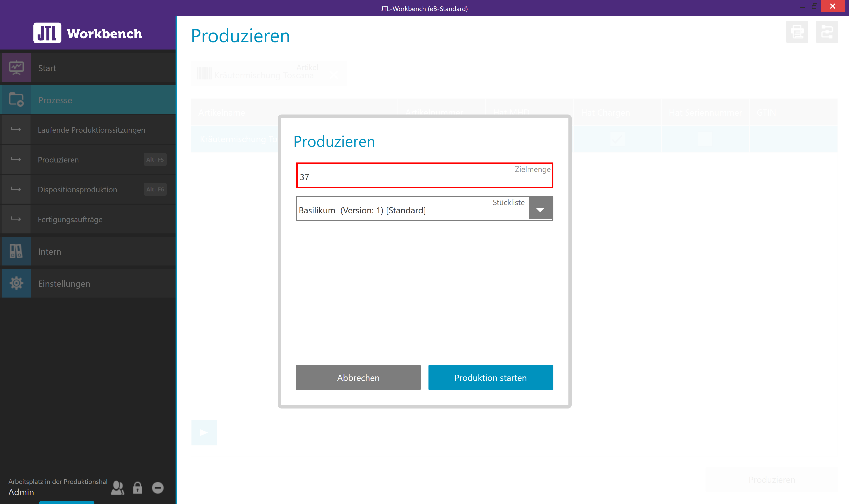Click the round minus icon beside lock
This screenshot has height=504, width=849.
(x=158, y=488)
